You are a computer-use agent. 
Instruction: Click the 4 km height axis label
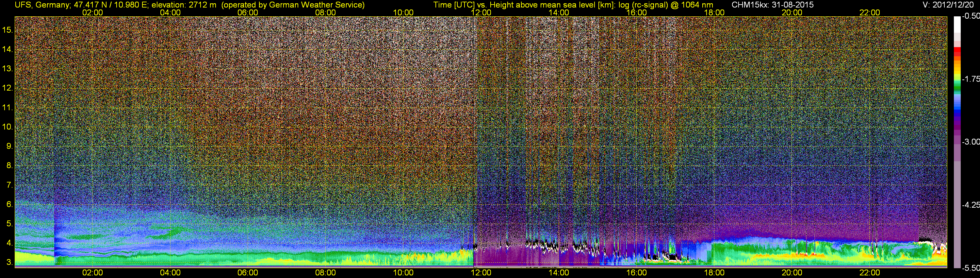pyautogui.click(x=9, y=243)
